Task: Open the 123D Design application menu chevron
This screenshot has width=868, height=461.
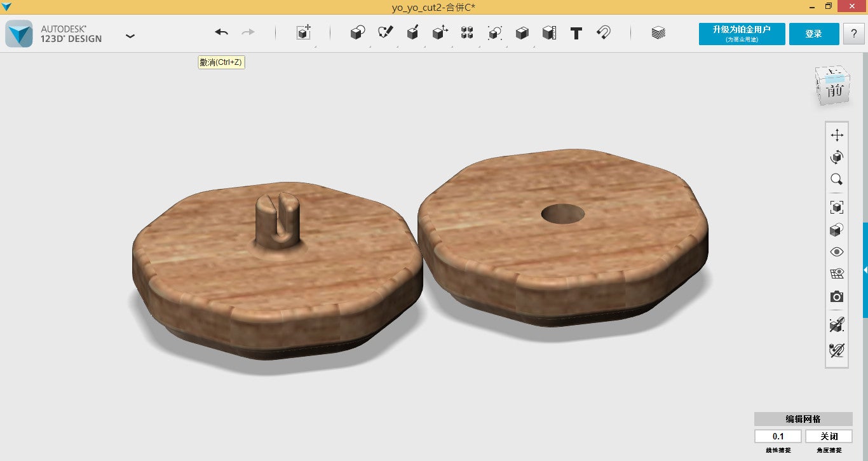Action: 130,36
